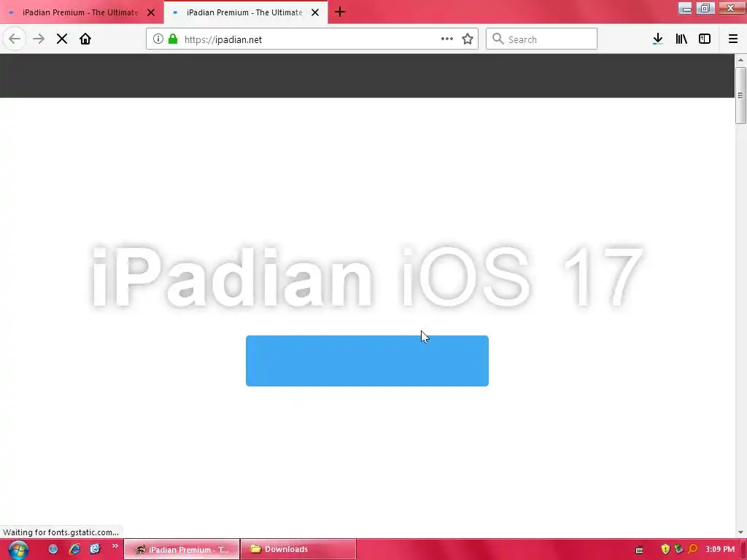Open a new tab with plus
Viewport: 747px width, 560px height.
(340, 12)
